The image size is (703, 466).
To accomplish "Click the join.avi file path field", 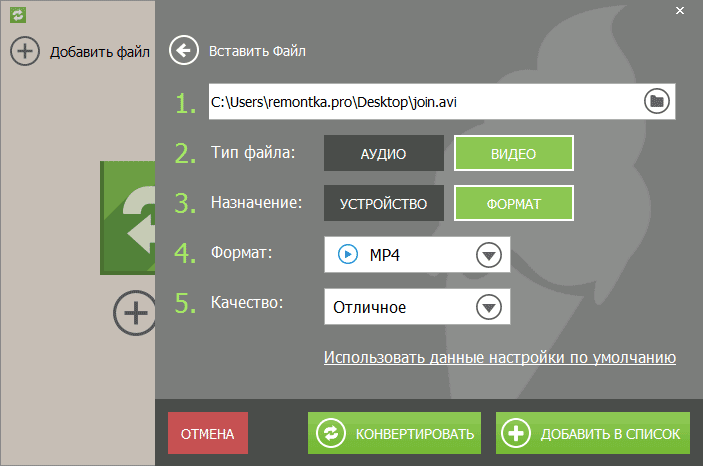I will [420, 101].
